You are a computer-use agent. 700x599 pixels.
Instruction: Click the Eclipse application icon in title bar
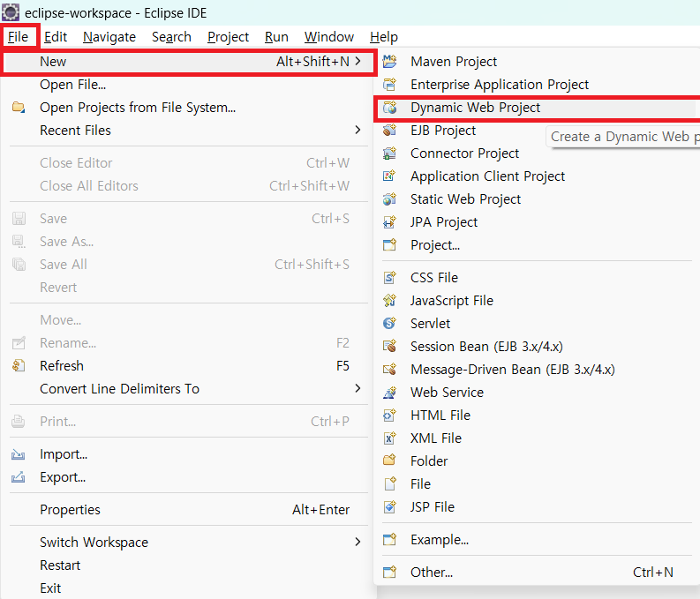point(11,12)
